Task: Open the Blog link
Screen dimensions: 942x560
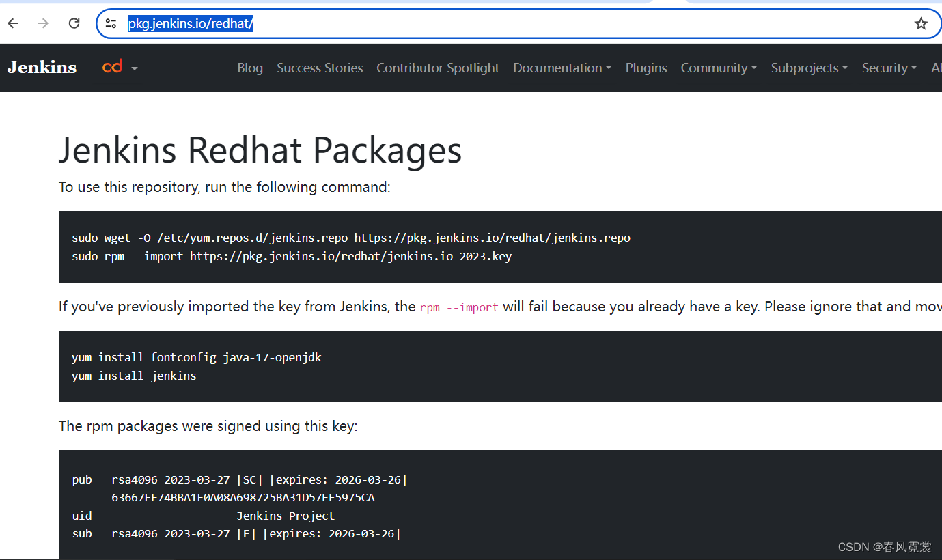Action: (x=250, y=68)
